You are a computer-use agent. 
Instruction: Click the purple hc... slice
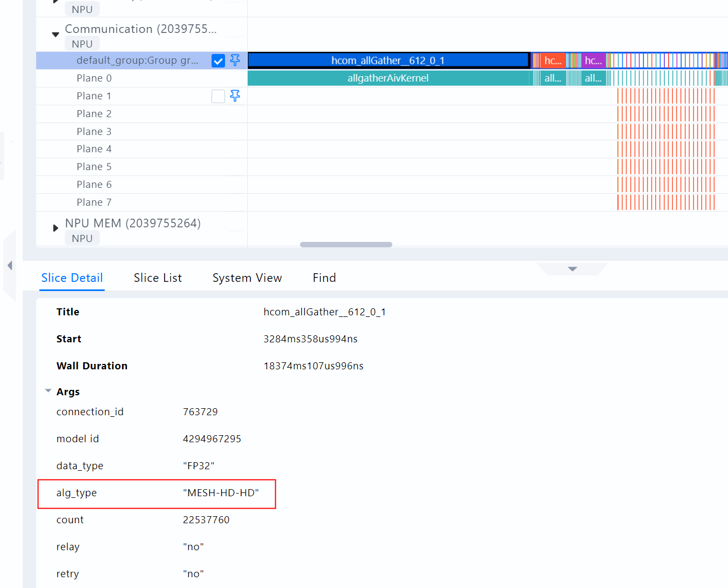pos(593,60)
